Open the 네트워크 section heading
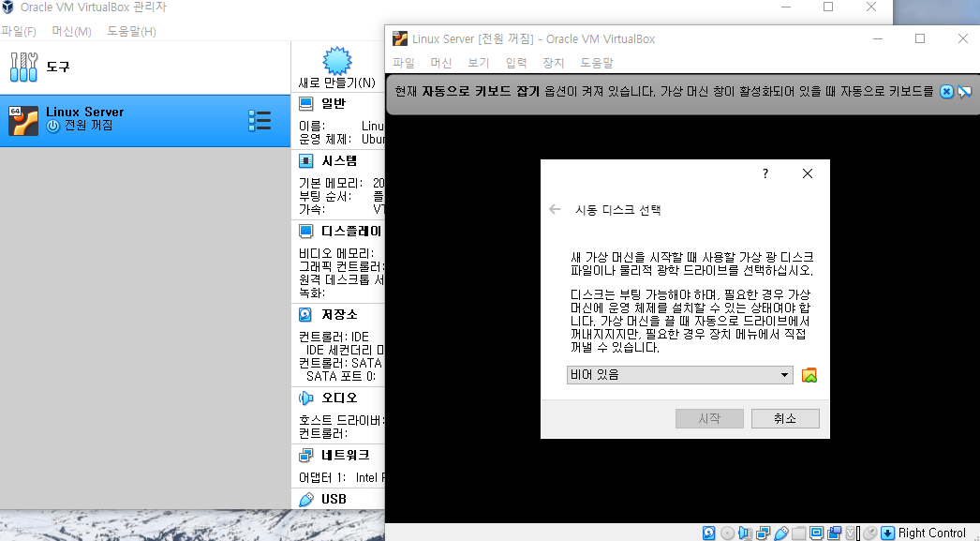 point(345,455)
